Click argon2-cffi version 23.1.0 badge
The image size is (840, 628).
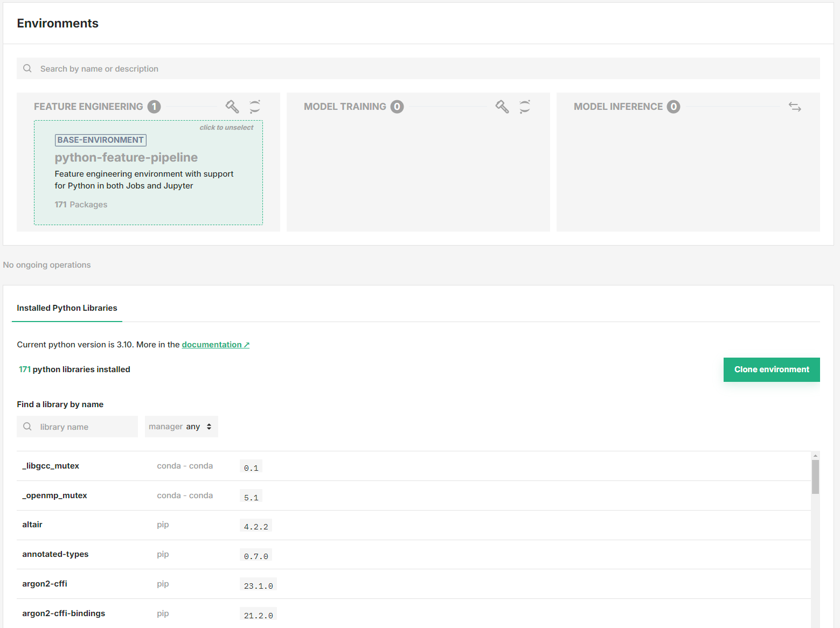(x=258, y=585)
